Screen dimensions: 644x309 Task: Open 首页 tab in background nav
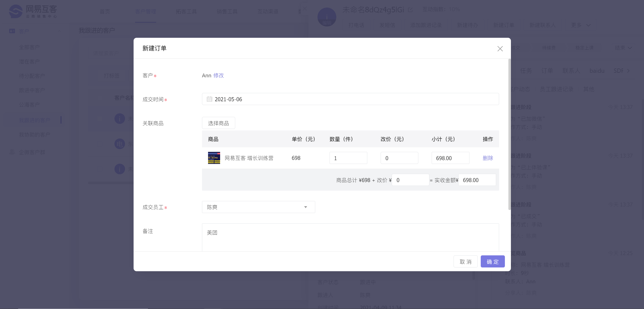tap(105, 12)
